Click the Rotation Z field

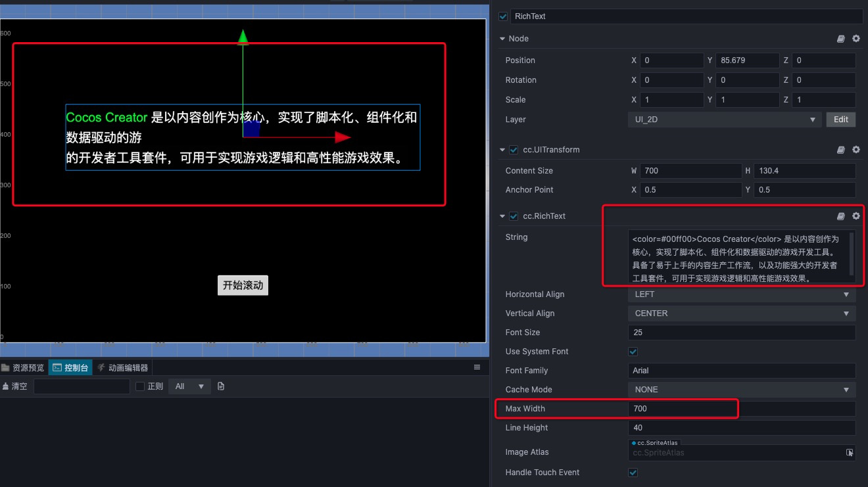[x=824, y=80]
